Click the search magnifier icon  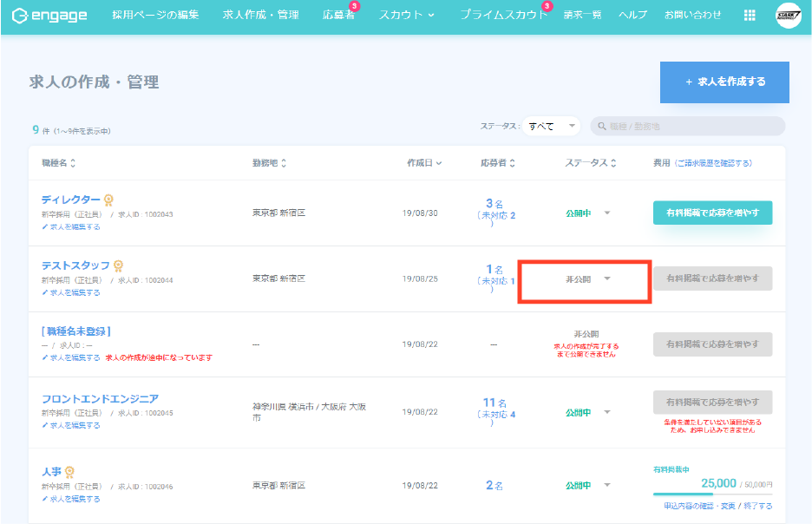point(602,127)
